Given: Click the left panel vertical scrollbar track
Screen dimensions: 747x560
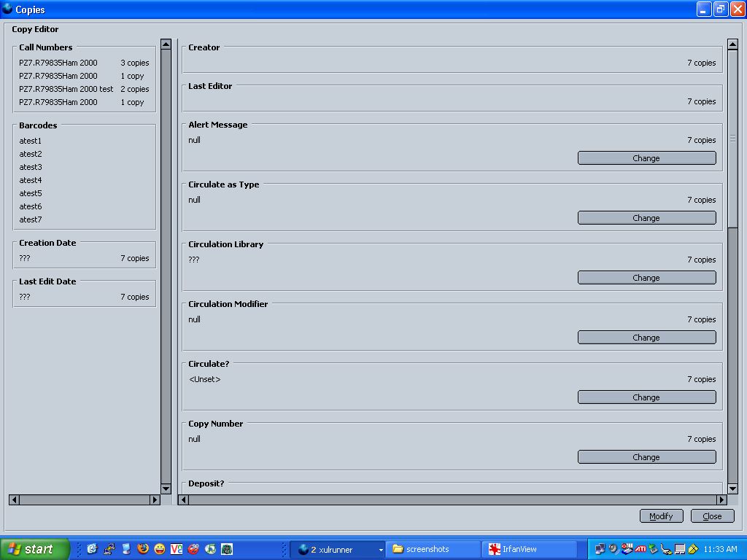Looking at the screenshot, I should coord(166,266).
